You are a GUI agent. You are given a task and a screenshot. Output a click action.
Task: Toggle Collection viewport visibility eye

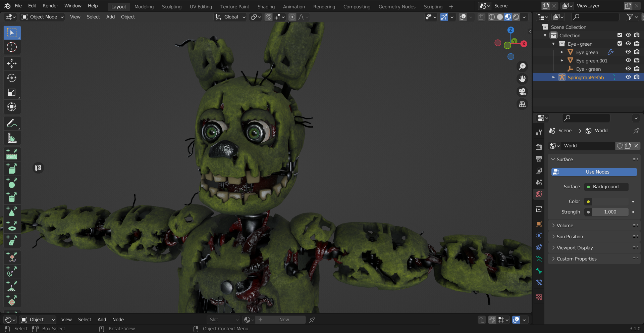(x=628, y=35)
